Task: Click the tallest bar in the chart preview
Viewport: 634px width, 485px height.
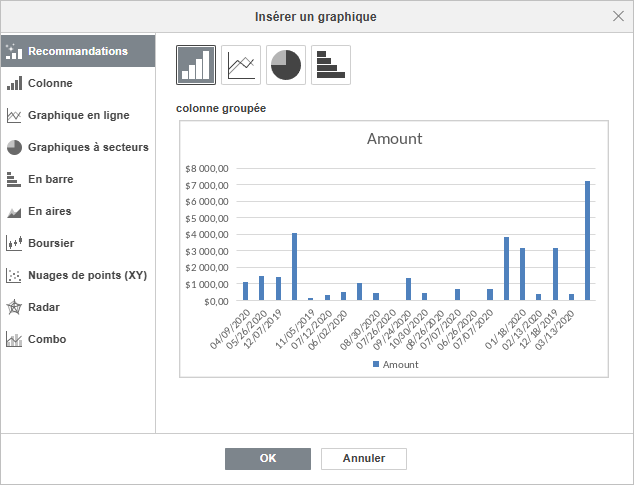Action: [588, 240]
